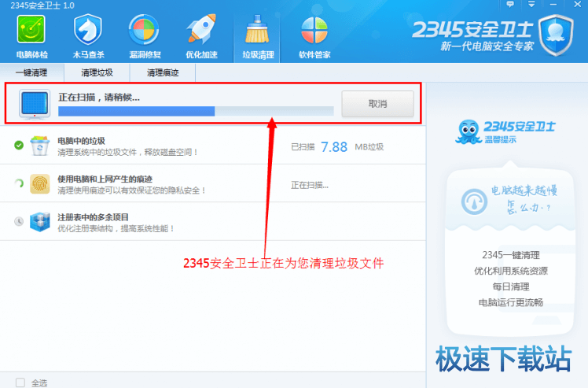The width and height of the screenshot is (588, 388).
Task: Click the clock pending icon for 注册表
Action: (19, 222)
